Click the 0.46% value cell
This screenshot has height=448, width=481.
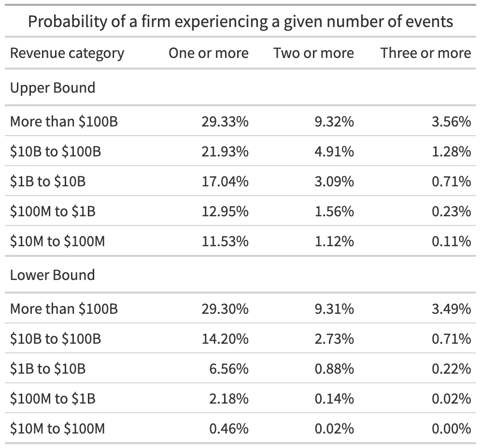(229, 428)
